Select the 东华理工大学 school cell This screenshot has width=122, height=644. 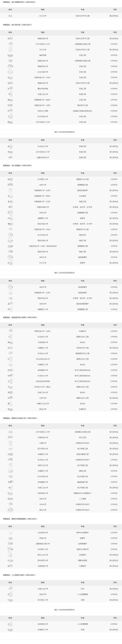pos(43,179)
